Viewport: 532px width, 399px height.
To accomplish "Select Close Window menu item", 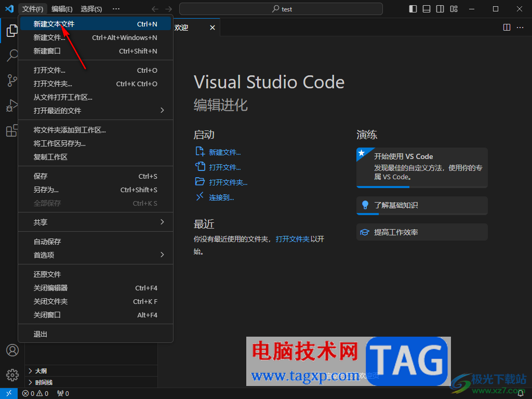I will pyautogui.click(x=96, y=315).
